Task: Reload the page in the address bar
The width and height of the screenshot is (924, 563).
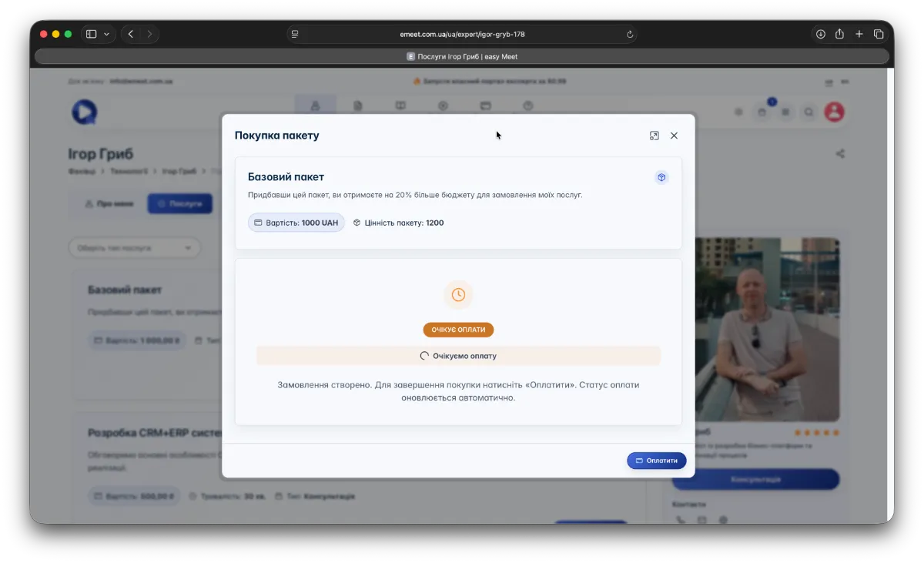Action: click(630, 35)
